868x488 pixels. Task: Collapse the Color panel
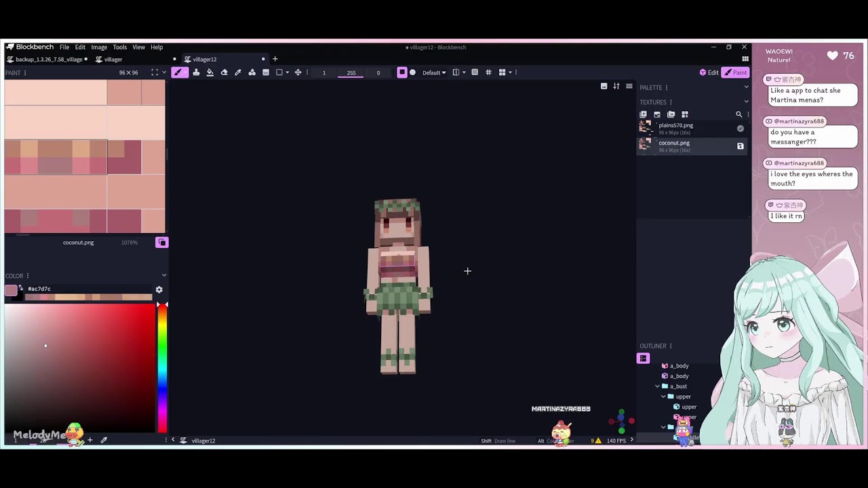tap(163, 276)
